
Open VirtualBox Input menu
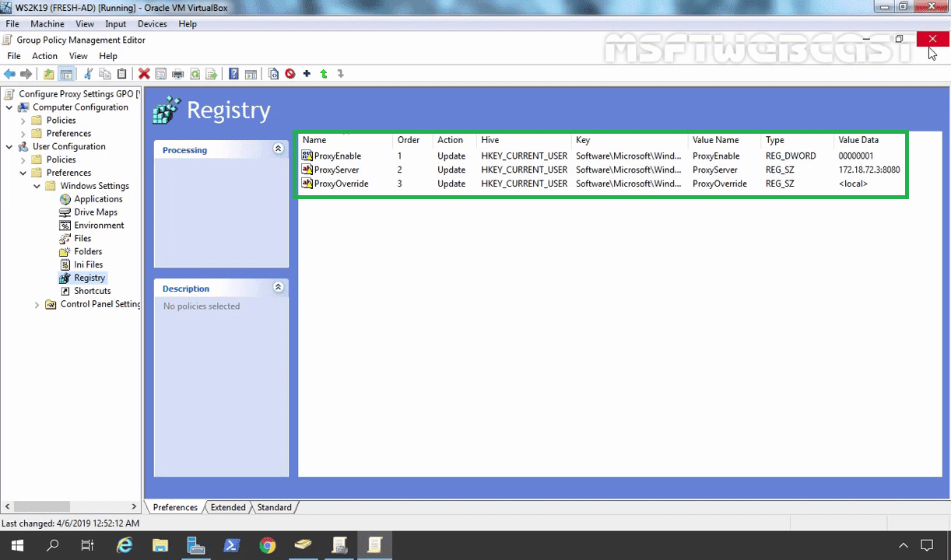coord(115,24)
